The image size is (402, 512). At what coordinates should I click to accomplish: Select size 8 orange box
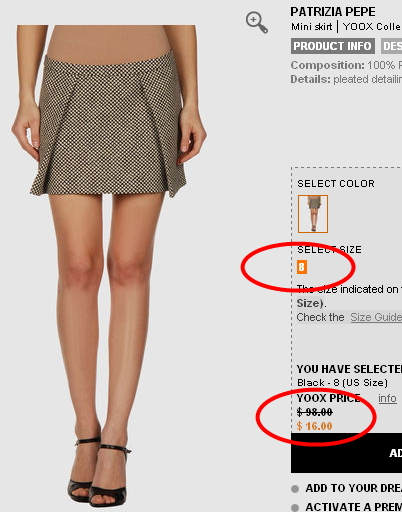coord(302,267)
